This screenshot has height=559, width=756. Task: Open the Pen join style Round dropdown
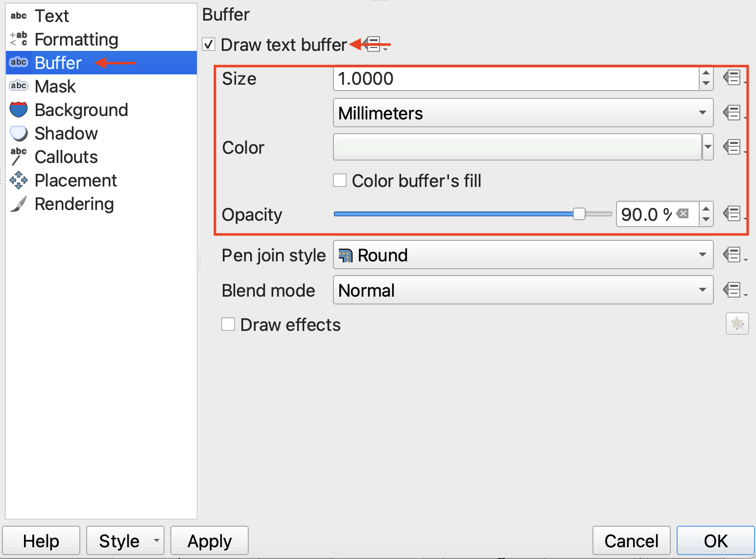point(523,255)
